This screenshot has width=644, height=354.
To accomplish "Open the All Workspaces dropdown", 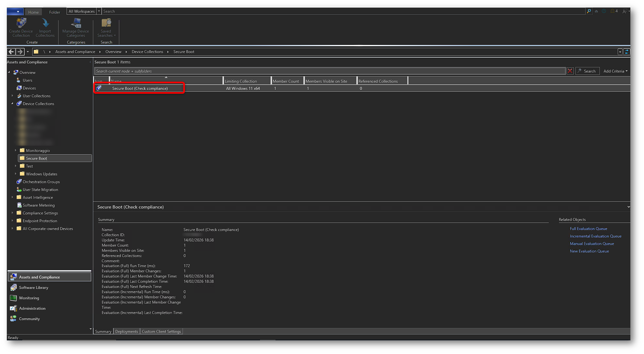I will pos(99,11).
